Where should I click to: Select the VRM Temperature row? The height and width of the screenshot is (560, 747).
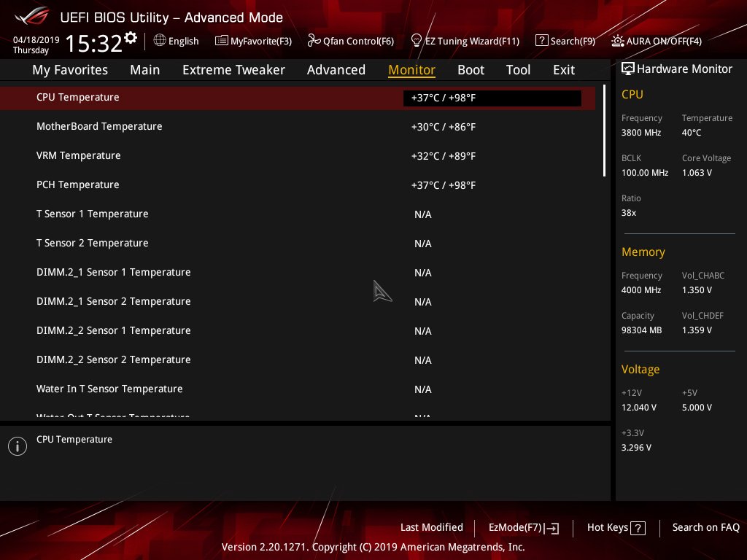[x=298, y=156]
